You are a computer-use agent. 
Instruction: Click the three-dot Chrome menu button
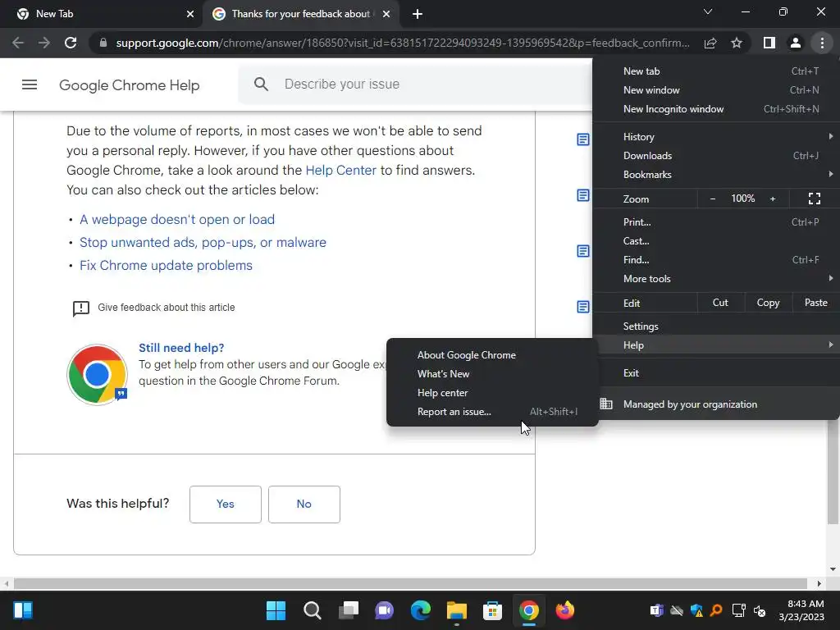822,43
